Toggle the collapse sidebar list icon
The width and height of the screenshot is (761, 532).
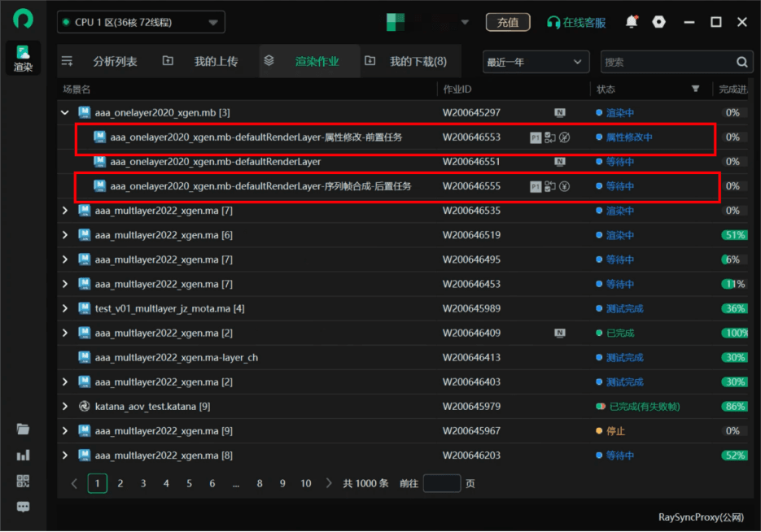pyautogui.click(x=68, y=61)
